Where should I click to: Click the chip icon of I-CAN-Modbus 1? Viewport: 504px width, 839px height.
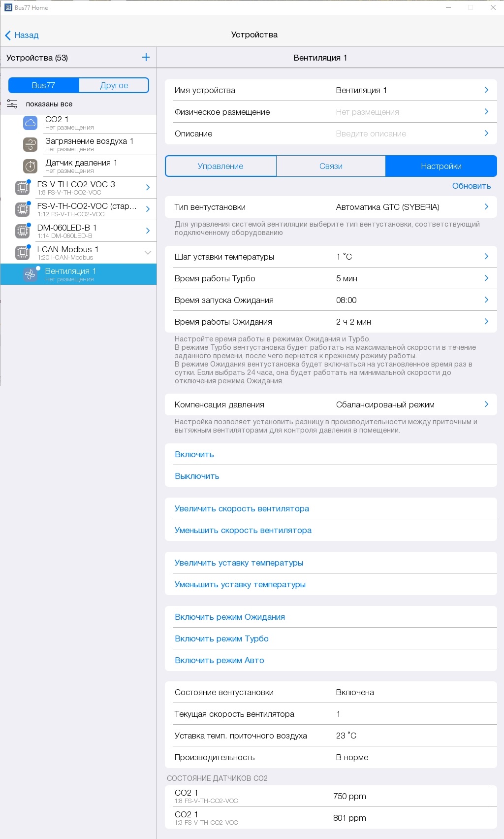pos(22,253)
